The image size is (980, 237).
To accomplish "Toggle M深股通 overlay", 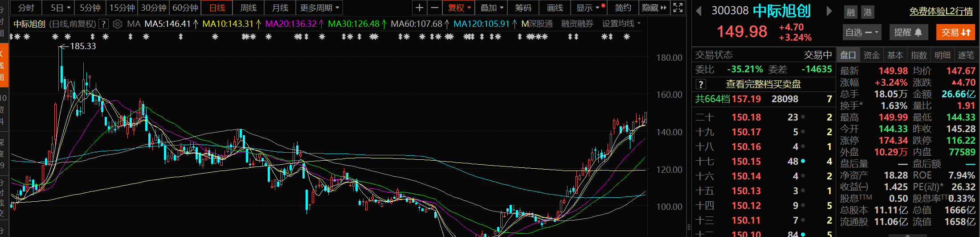I will 537,24.
